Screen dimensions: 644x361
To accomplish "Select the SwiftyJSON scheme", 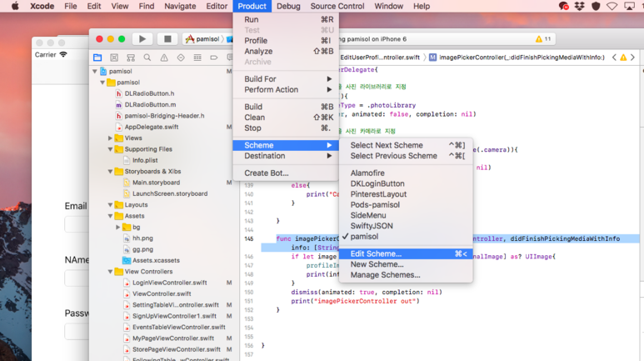I will [x=406, y=226].
